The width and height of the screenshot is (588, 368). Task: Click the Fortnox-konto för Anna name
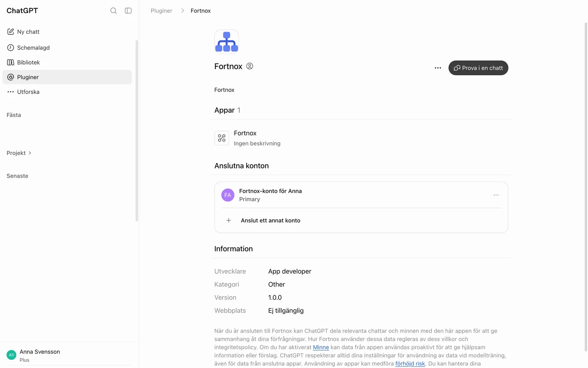click(270, 191)
